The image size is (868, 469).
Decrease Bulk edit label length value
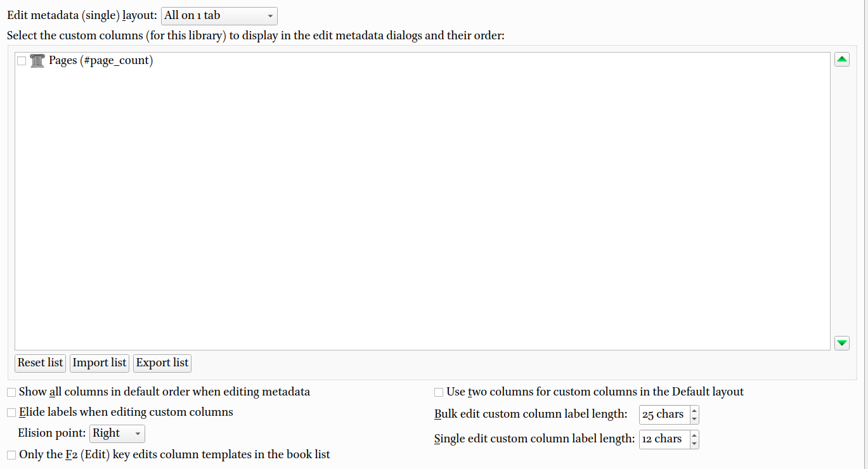pyautogui.click(x=694, y=419)
